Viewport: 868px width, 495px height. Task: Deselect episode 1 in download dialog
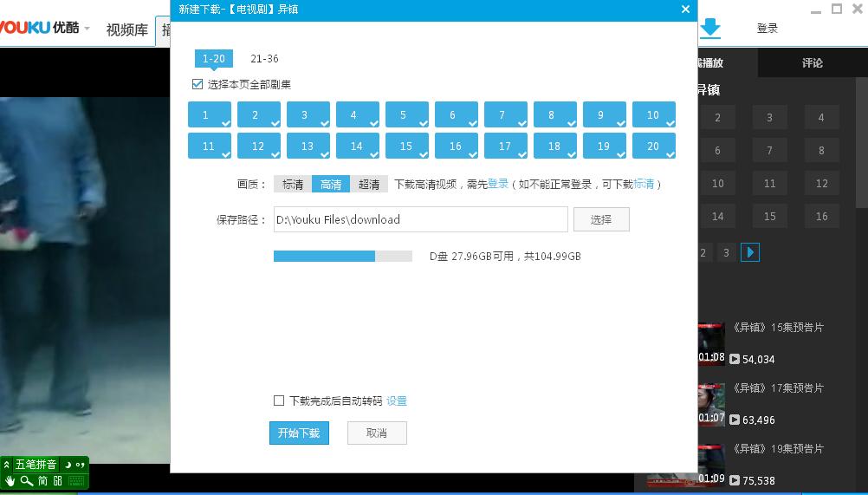pyautogui.click(x=210, y=114)
